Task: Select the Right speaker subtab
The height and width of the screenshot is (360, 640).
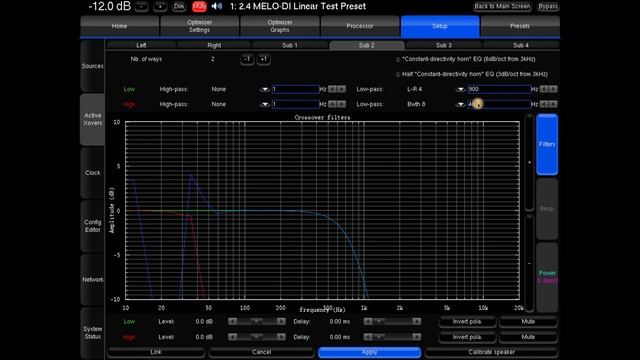Action: point(214,45)
